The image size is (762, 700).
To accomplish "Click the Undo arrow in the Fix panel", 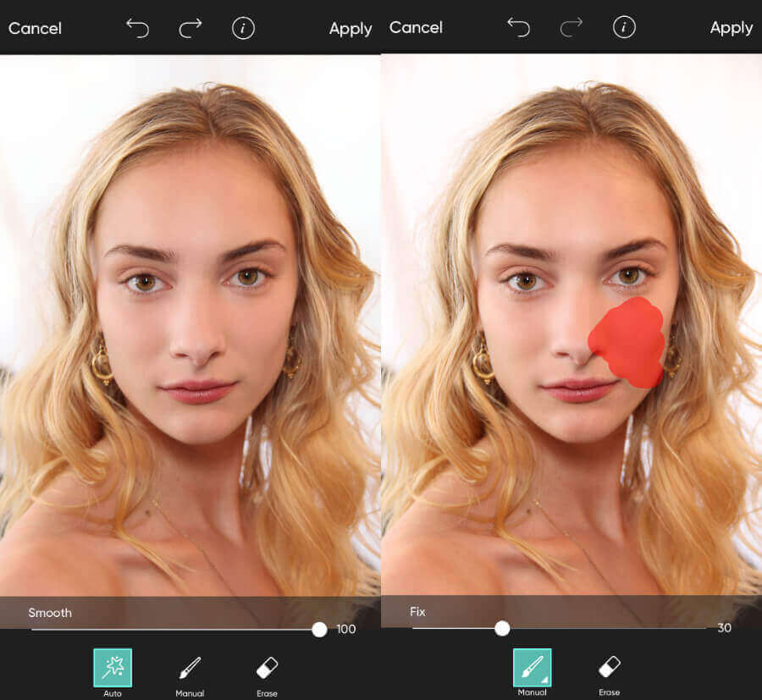I will 519,27.
